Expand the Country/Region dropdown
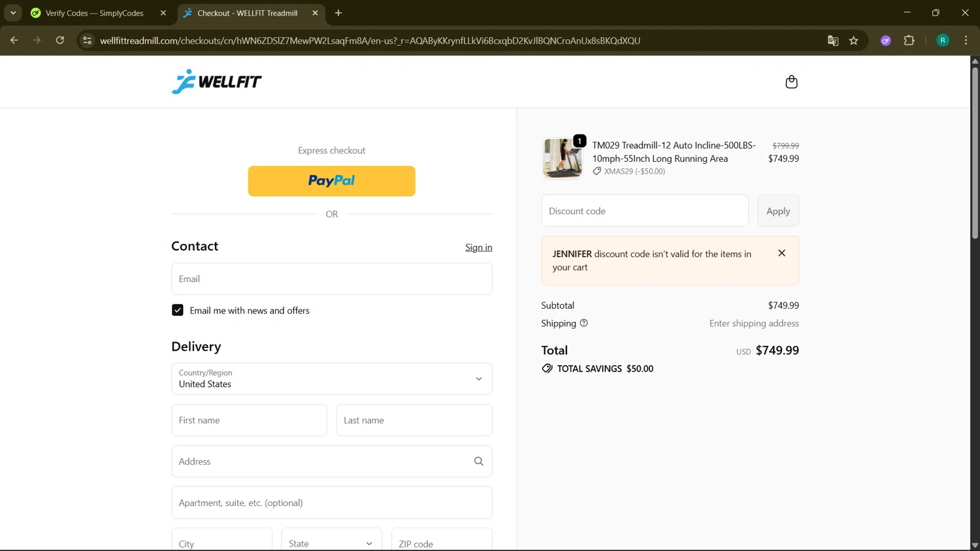 pos(332,379)
